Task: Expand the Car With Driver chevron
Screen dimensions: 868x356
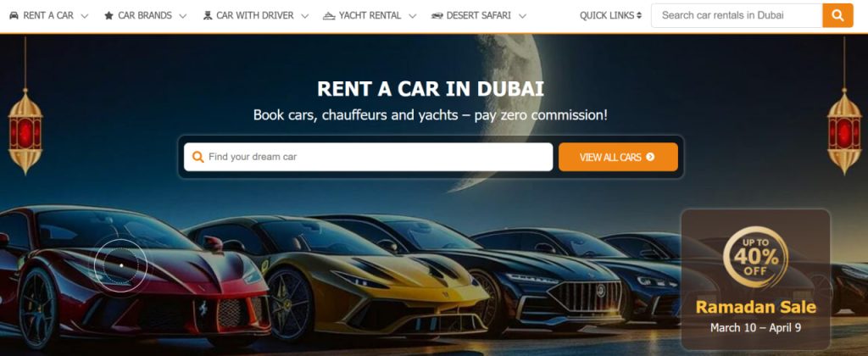Action: pyautogui.click(x=305, y=16)
